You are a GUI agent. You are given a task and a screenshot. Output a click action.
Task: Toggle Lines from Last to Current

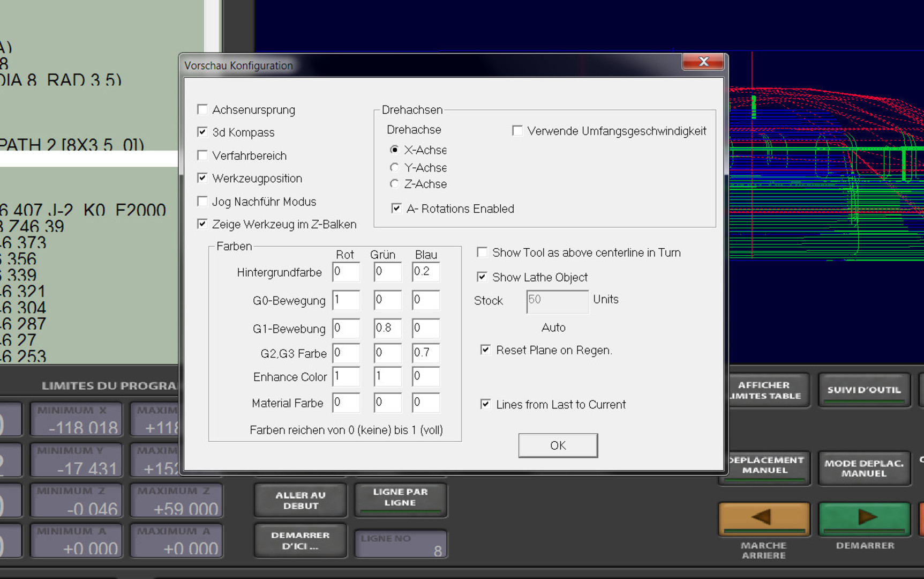(485, 404)
